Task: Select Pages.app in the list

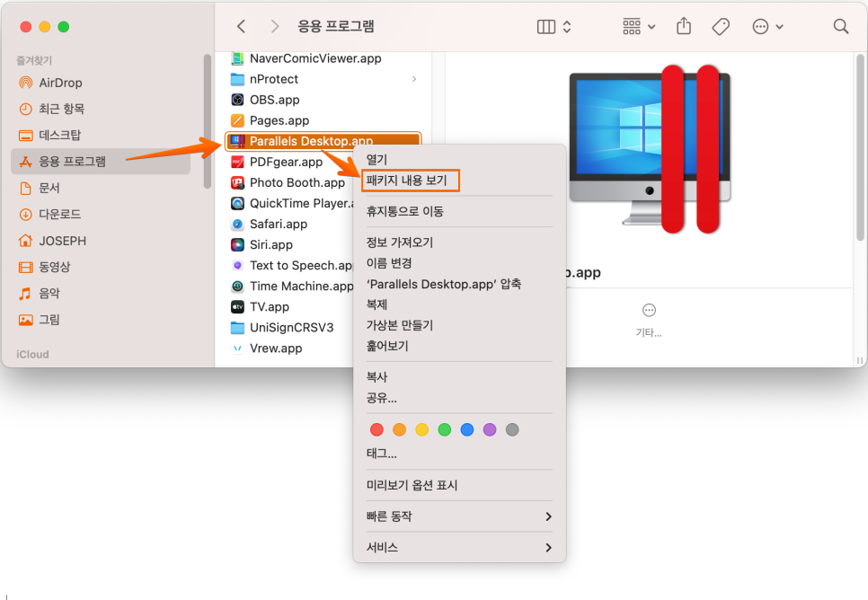Action: tap(323, 120)
